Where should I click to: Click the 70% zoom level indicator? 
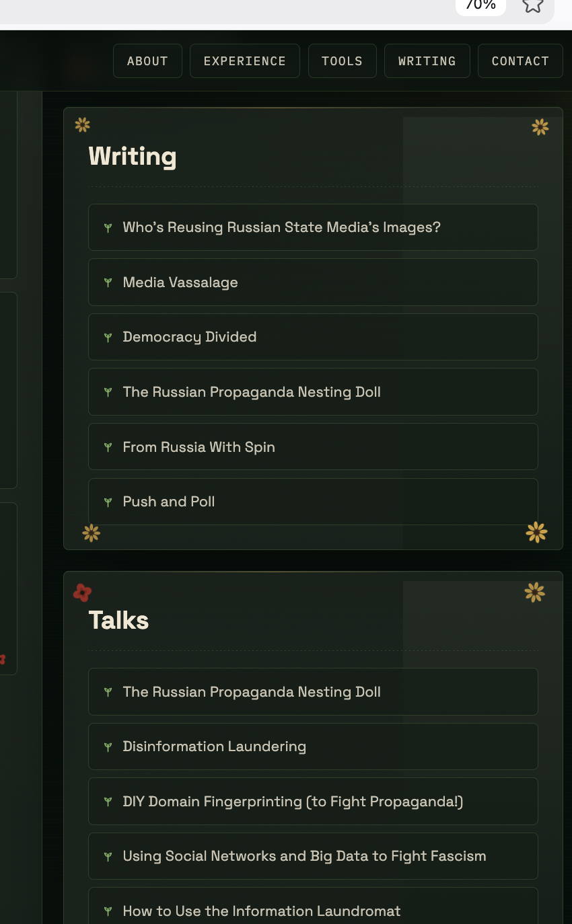(480, 6)
